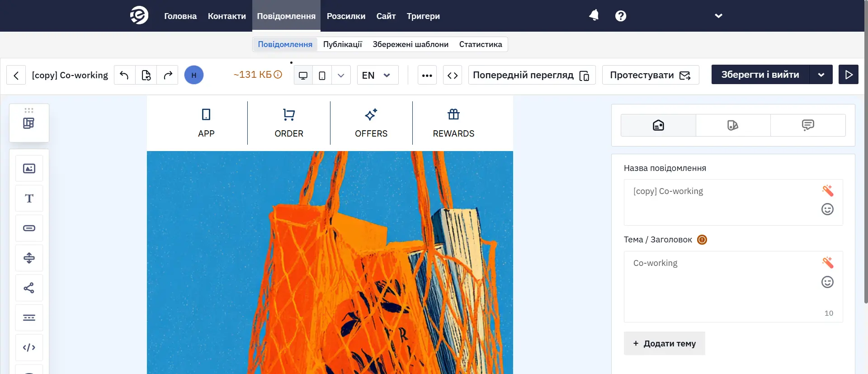The height and width of the screenshot is (374, 868).
Task: Click Додати тему button
Action: click(665, 344)
